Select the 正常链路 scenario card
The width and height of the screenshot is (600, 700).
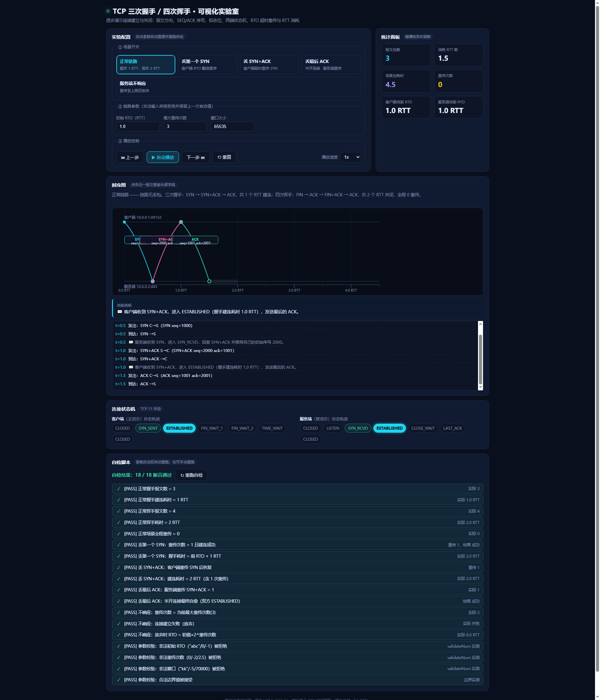tap(146, 65)
